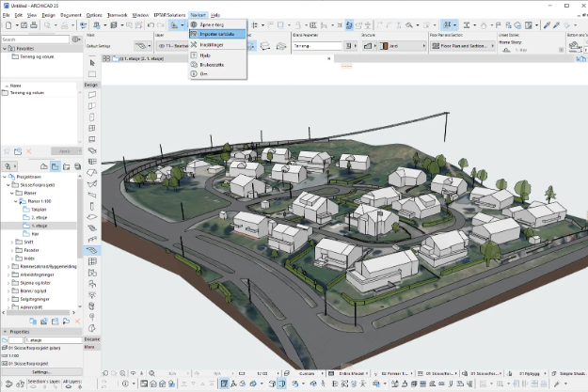Expand the Snitt folder in navigator

(12, 241)
